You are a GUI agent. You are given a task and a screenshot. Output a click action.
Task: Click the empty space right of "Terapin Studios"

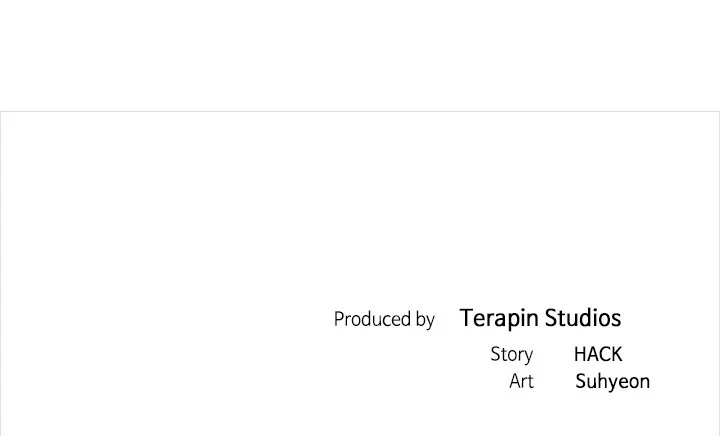(x=670, y=319)
